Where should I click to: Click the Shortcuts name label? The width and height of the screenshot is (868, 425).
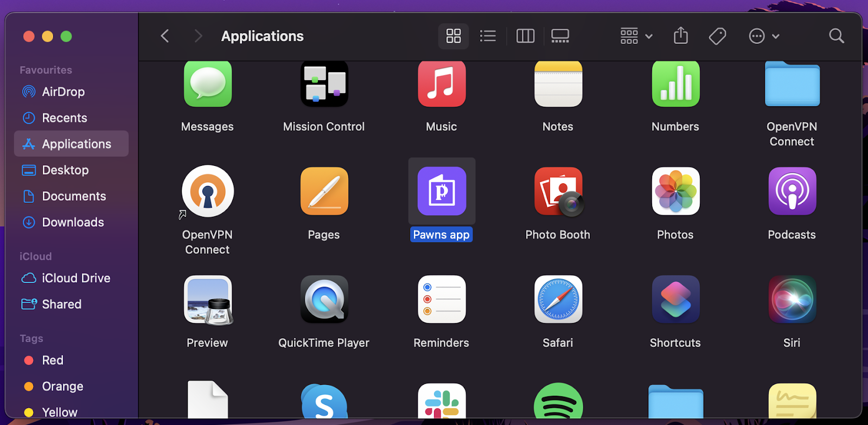coord(675,343)
